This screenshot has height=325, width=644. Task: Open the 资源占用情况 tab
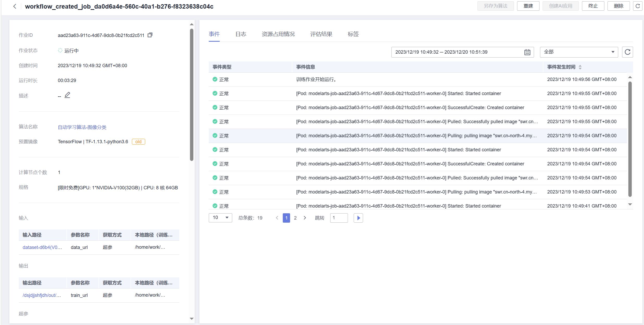pos(278,34)
